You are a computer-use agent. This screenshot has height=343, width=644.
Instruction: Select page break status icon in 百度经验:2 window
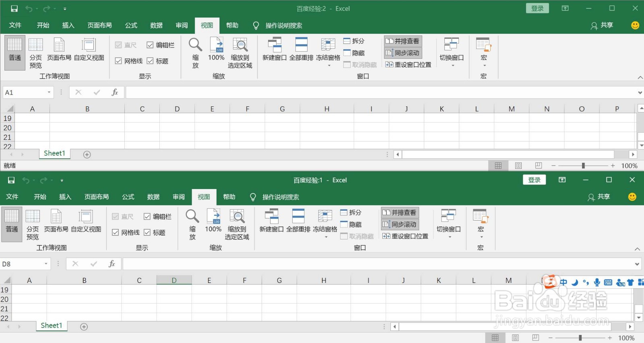539,166
